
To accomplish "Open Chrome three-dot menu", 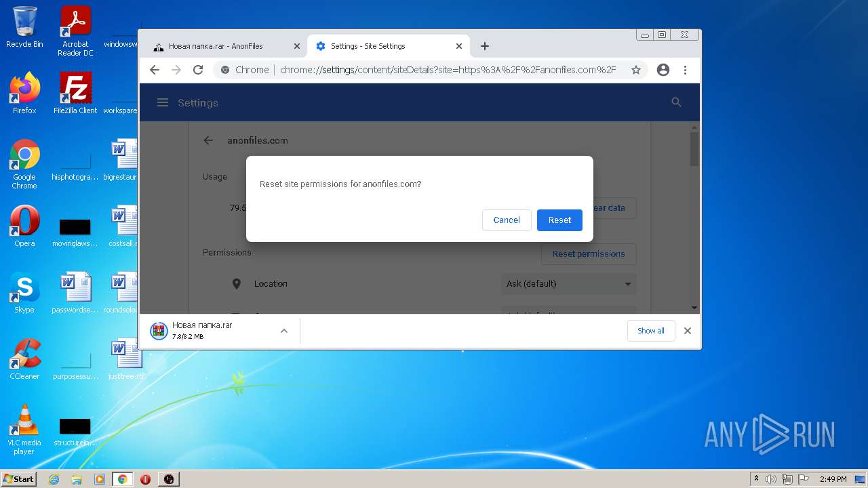I will click(686, 70).
